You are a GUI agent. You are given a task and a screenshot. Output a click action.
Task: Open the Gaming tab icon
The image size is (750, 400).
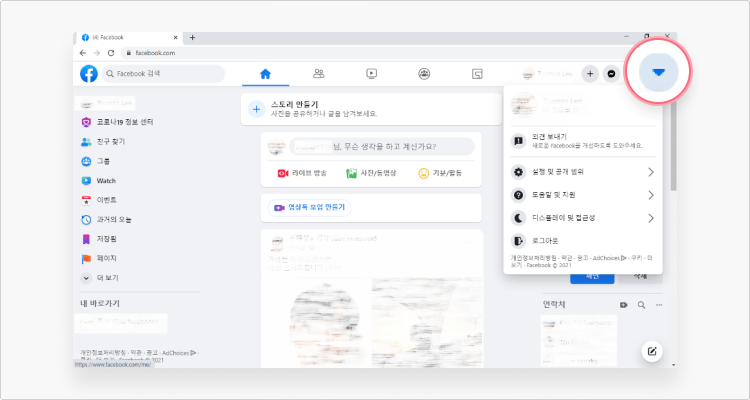coord(477,74)
